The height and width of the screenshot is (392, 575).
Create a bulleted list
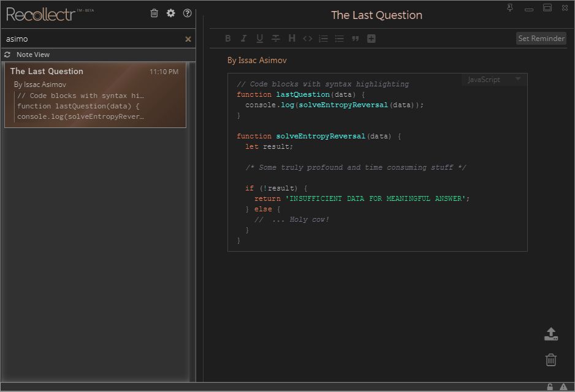(x=339, y=39)
